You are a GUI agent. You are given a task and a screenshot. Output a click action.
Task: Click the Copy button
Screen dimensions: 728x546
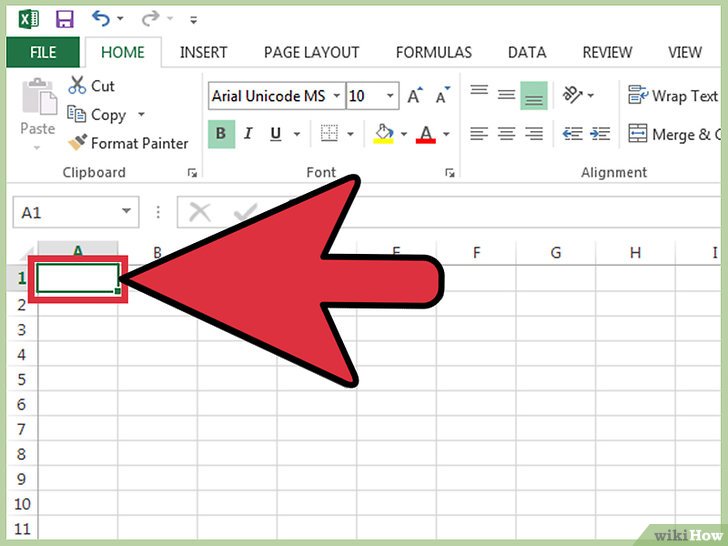click(97, 115)
